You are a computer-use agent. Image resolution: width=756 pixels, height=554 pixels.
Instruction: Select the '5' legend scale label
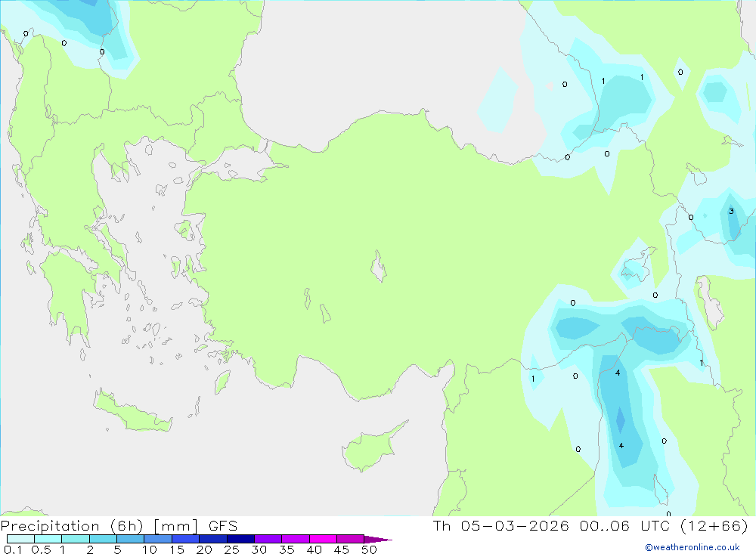117,549
